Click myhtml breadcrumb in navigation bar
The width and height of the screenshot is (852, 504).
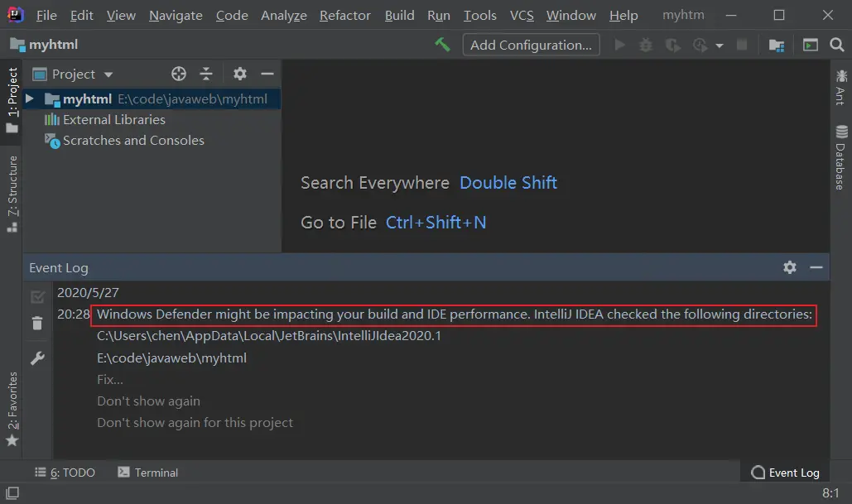click(44, 45)
